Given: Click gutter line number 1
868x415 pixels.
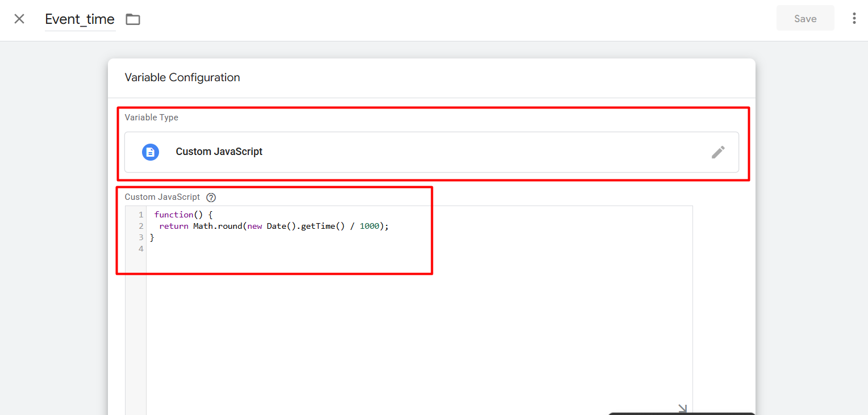Looking at the screenshot, I should [141, 215].
